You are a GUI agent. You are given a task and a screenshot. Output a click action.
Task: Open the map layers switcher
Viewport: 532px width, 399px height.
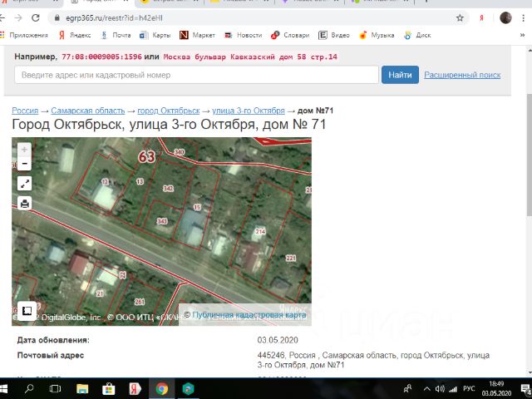tap(27, 310)
